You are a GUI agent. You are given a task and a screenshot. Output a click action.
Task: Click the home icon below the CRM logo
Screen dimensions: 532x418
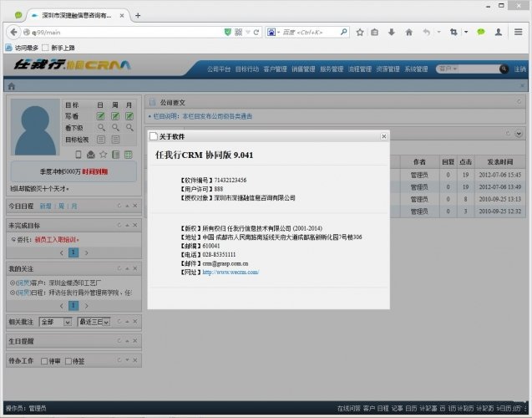click(12, 86)
